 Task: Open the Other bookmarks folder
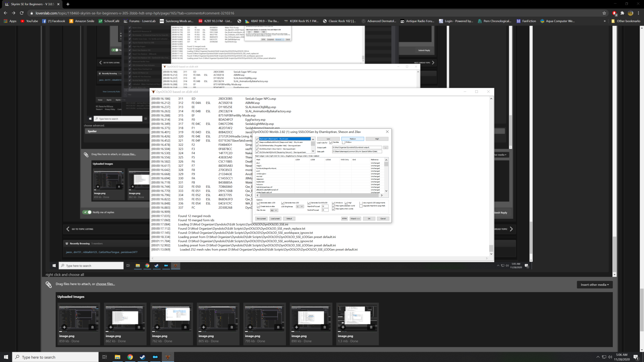626,21
